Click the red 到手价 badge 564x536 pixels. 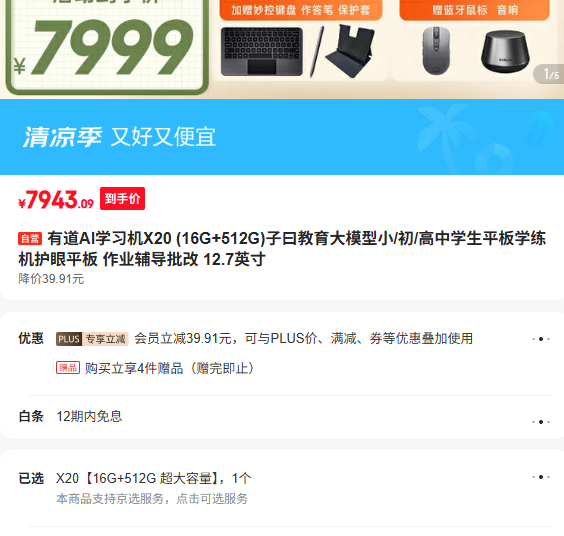point(122,198)
